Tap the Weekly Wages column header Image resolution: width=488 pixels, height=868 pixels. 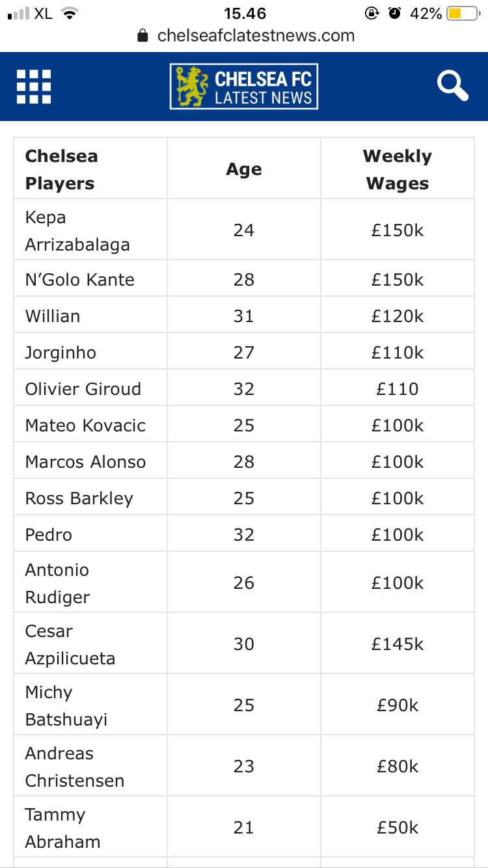pyautogui.click(x=397, y=169)
